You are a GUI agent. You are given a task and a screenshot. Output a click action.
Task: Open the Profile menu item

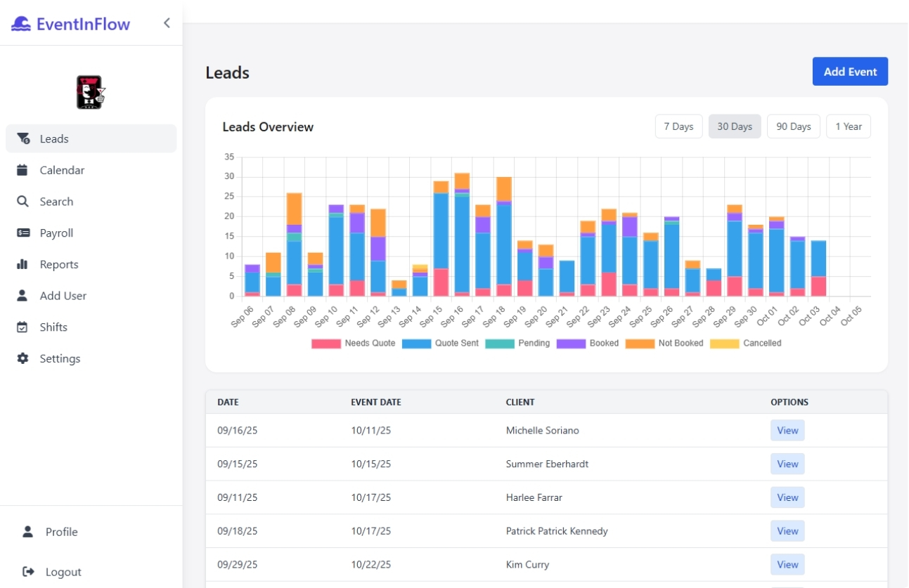(x=61, y=532)
